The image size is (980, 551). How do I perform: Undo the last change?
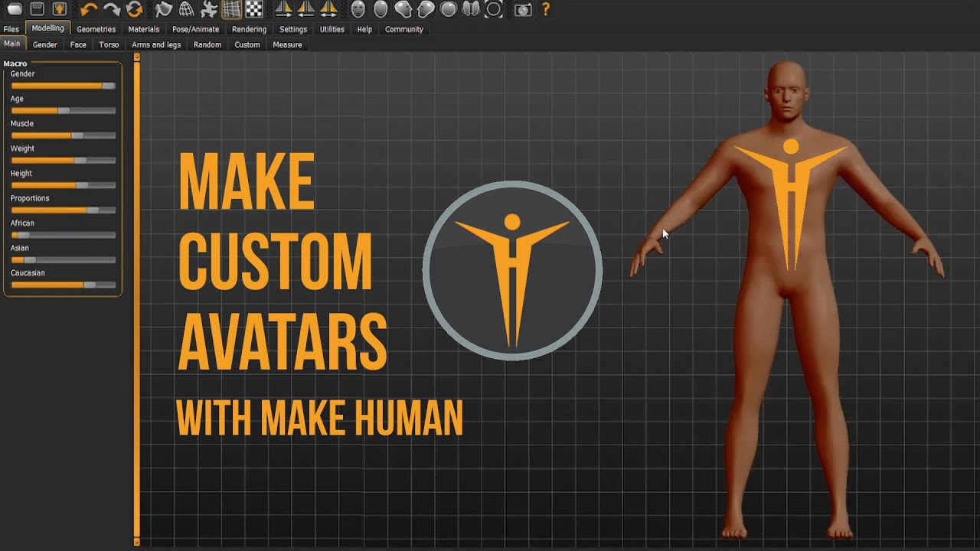pos(89,9)
